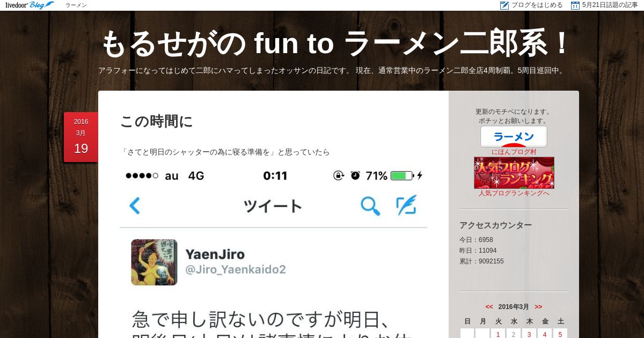
Task: Click the ラーメン ranking button
Action: point(514,136)
